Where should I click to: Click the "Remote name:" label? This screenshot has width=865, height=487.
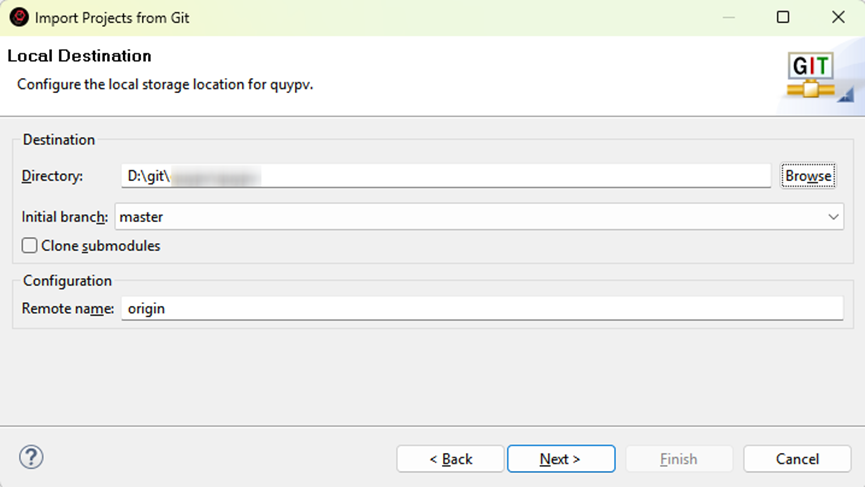(x=67, y=309)
